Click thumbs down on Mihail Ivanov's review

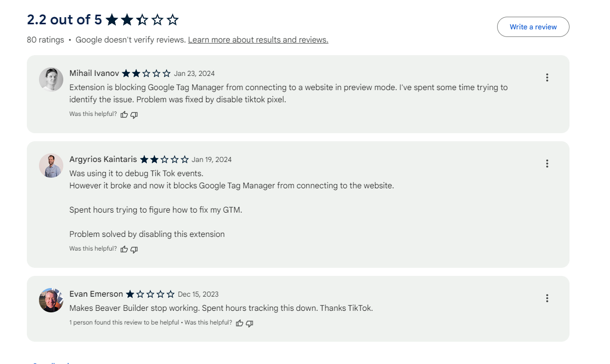point(134,114)
